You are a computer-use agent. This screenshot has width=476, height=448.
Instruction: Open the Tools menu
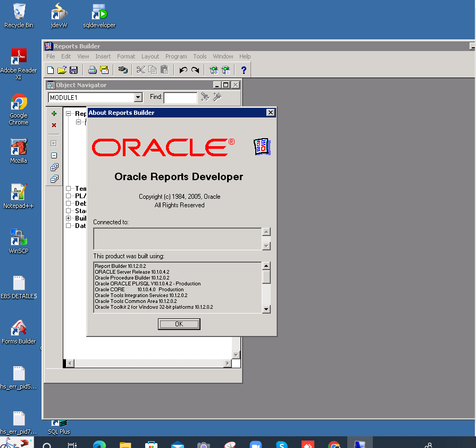(x=200, y=56)
